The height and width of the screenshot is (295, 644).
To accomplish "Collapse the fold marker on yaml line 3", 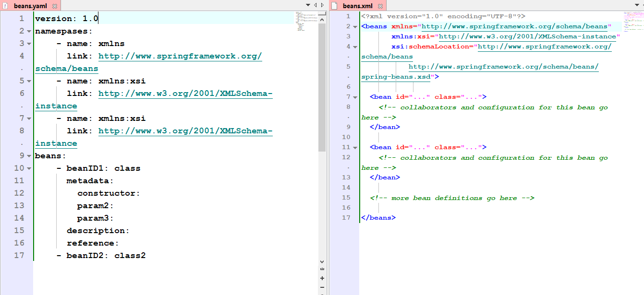I will tap(29, 44).
